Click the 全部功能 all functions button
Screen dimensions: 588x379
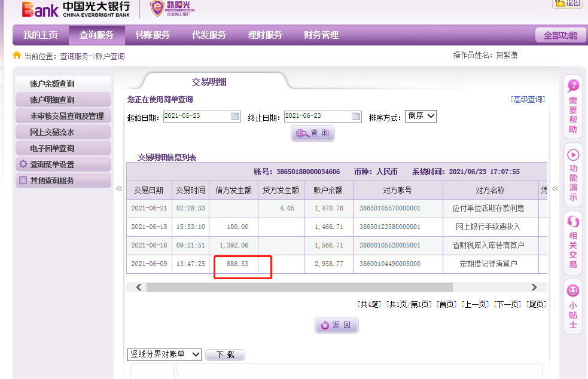point(560,35)
